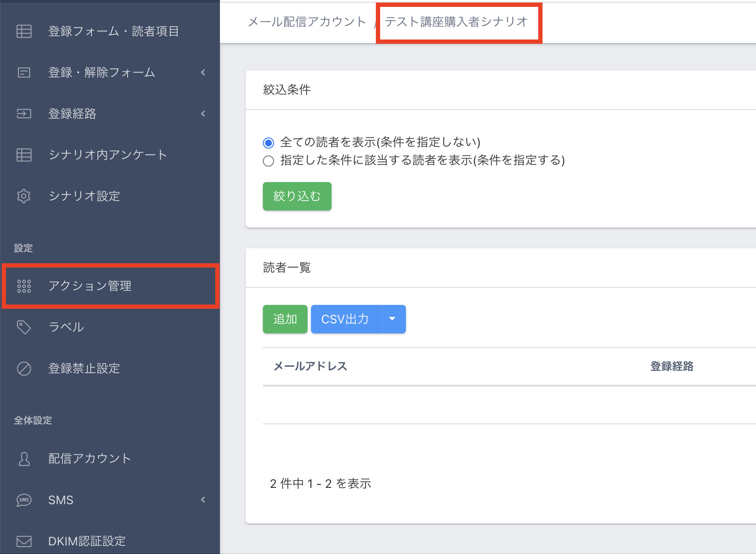Click the 登録経路 arrow icon

24,114
